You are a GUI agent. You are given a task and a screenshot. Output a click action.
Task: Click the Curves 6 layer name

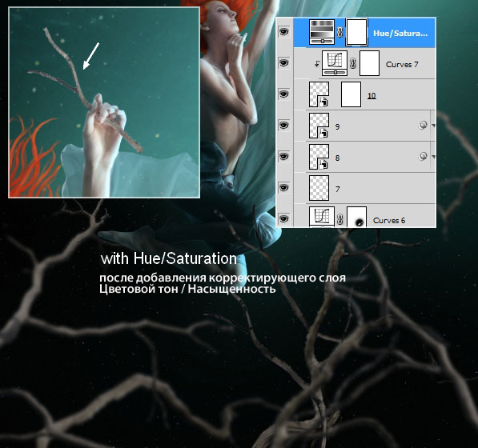(389, 221)
